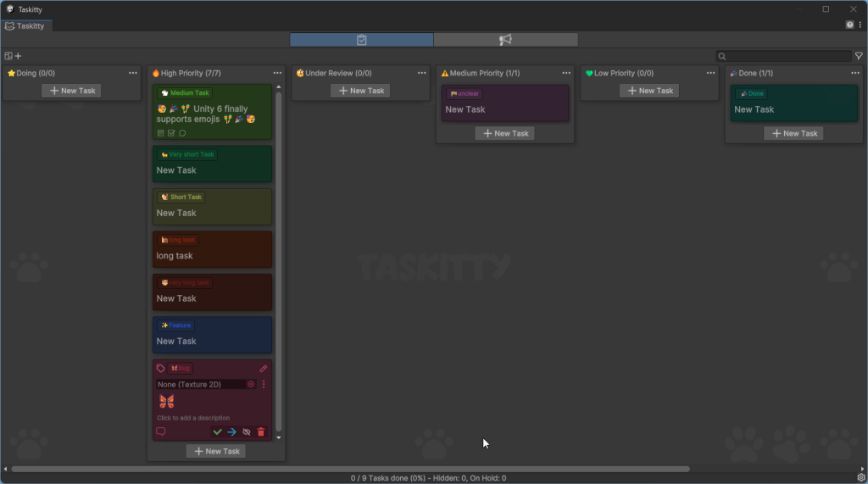Click the blue arrow to move the bug task

point(231,432)
